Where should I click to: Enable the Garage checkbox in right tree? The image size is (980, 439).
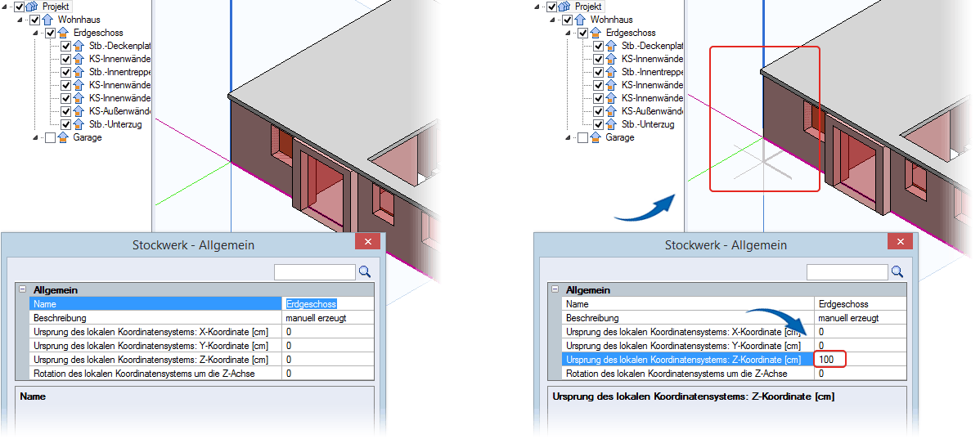(583, 137)
